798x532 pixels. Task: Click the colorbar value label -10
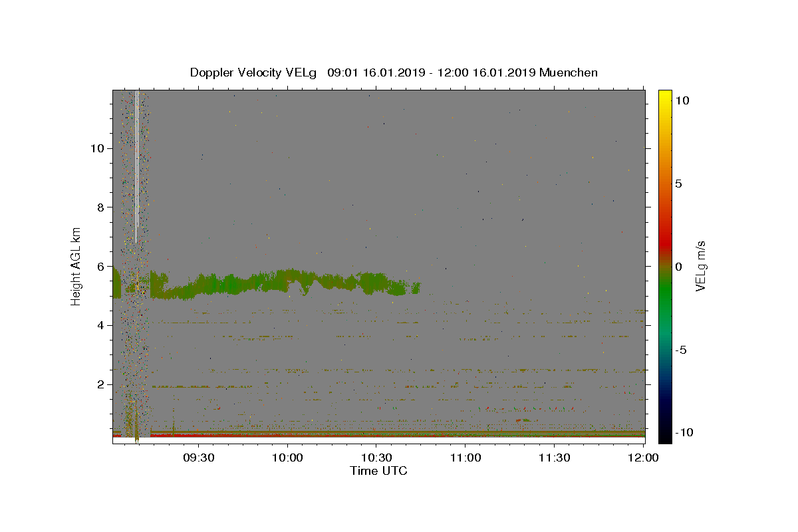coord(684,433)
